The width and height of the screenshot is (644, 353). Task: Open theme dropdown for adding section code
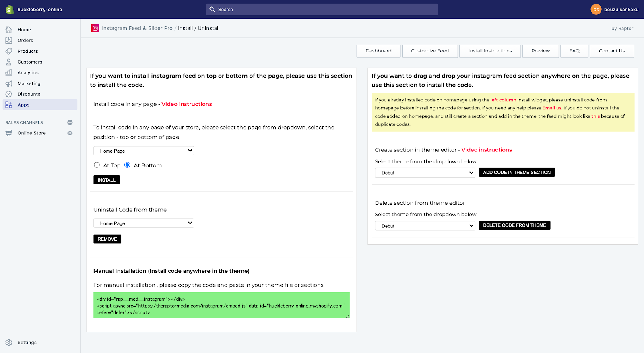[x=425, y=173]
